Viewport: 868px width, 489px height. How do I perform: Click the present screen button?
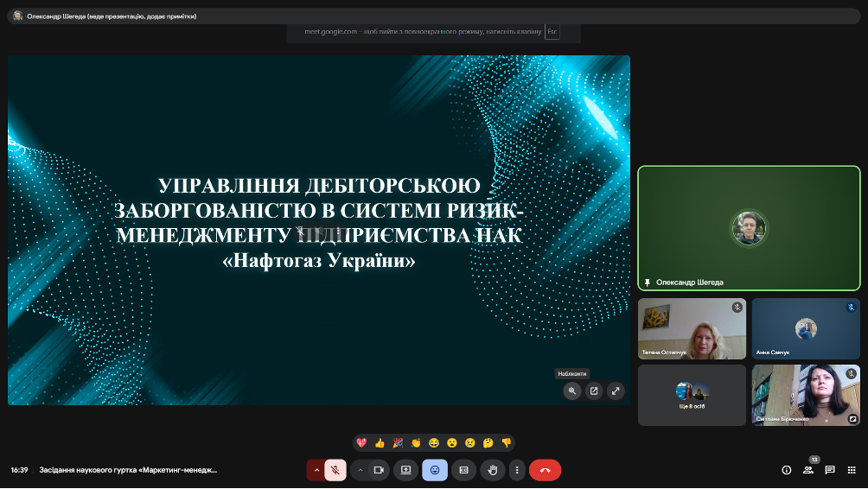click(406, 470)
